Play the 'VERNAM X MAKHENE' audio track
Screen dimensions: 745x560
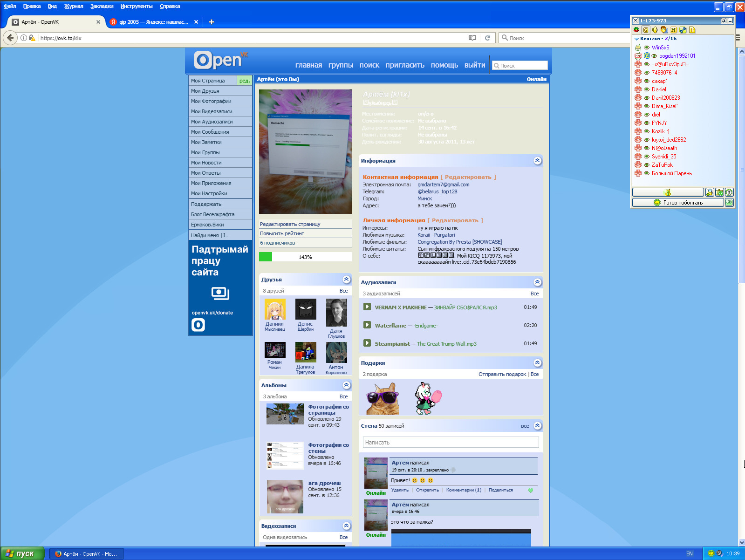pyautogui.click(x=367, y=307)
